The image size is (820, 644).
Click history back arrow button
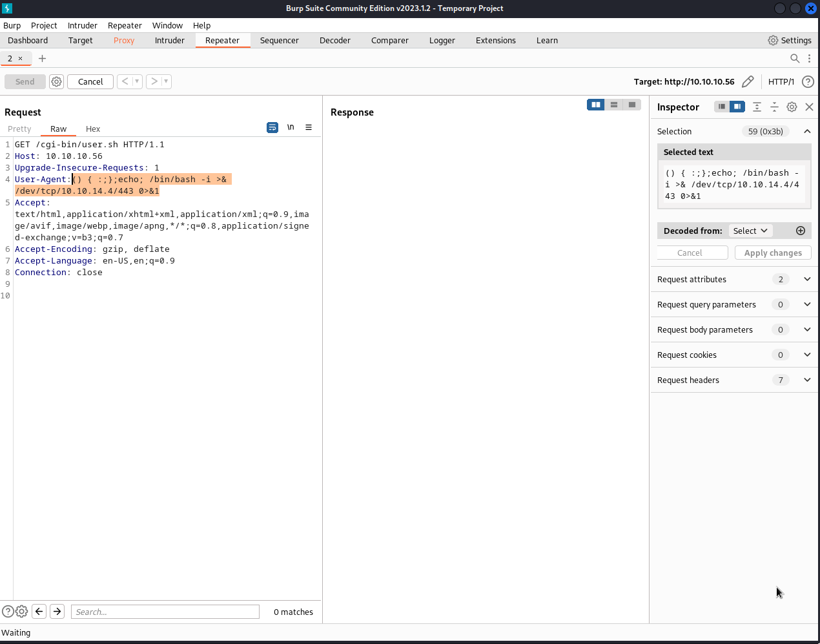click(x=125, y=81)
